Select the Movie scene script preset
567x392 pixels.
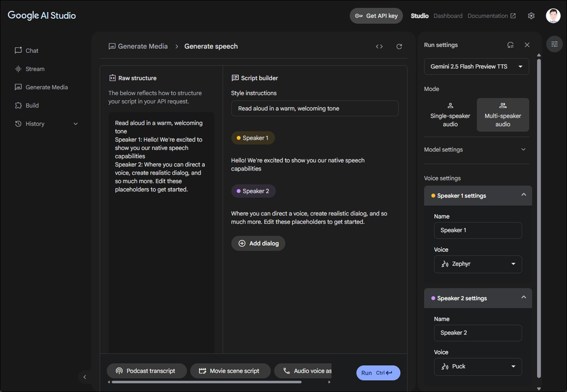(230, 371)
